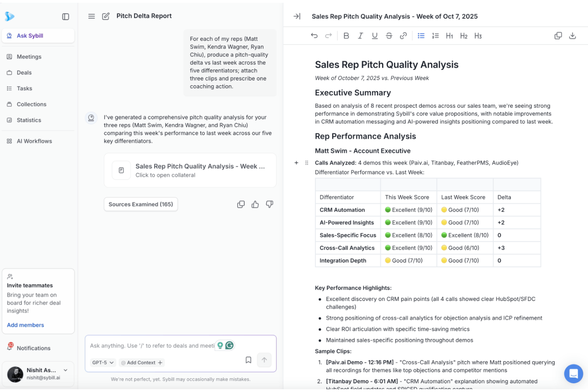Expand Nishit's account menu
Screen dimensions: 588x392
[65, 370]
